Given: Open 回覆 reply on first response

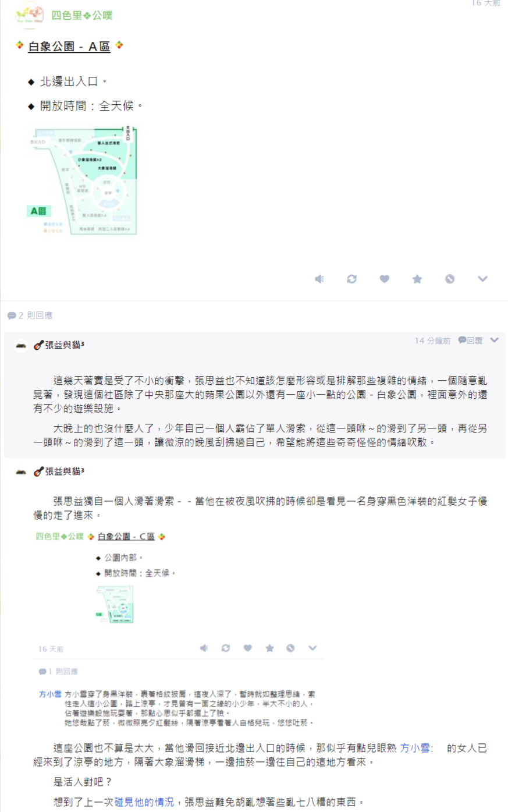Looking at the screenshot, I should [470, 341].
